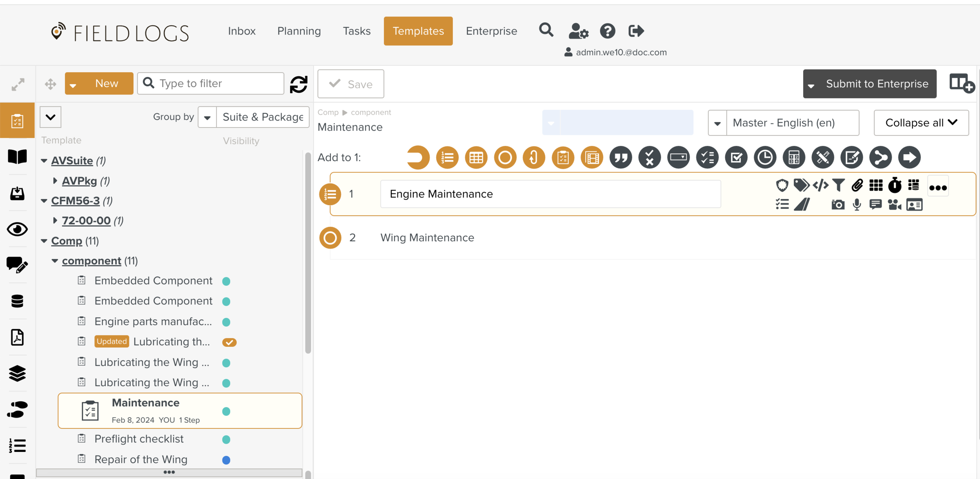Expand the 72-00-00 package node

point(55,220)
